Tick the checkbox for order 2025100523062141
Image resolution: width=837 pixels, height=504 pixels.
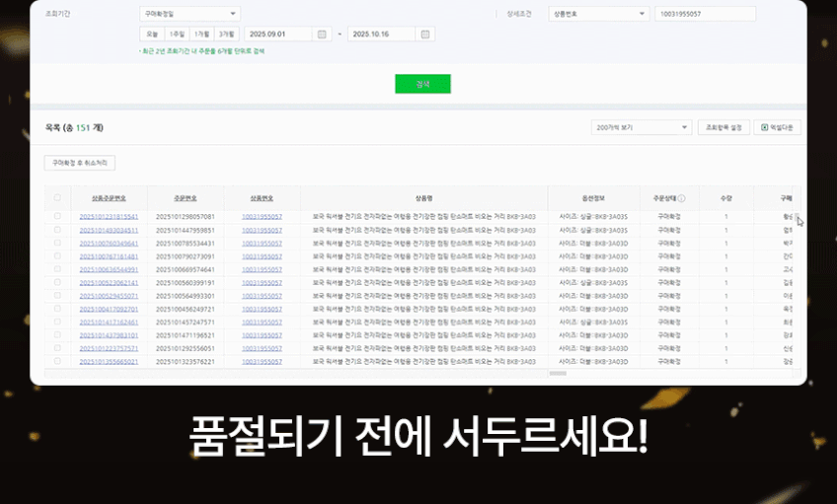click(x=57, y=282)
